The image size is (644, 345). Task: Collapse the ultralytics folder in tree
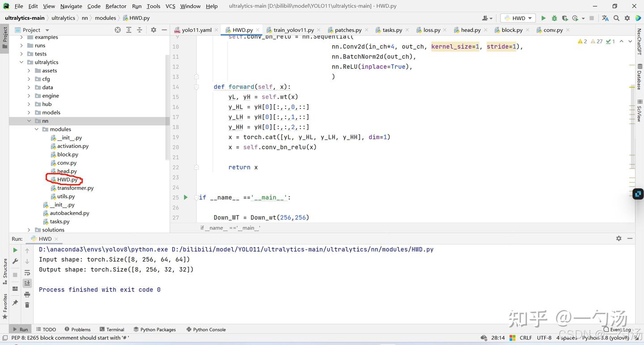[x=21, y=62]
